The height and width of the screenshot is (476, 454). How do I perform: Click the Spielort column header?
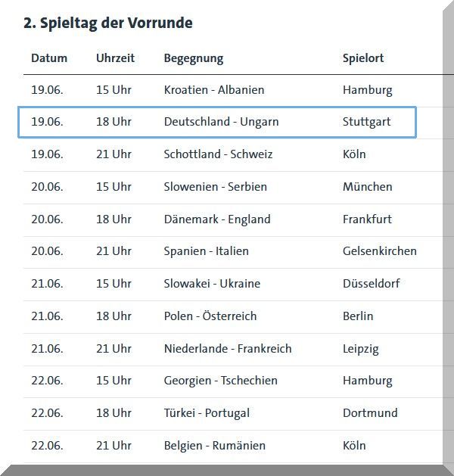click(x=363, y=58)
